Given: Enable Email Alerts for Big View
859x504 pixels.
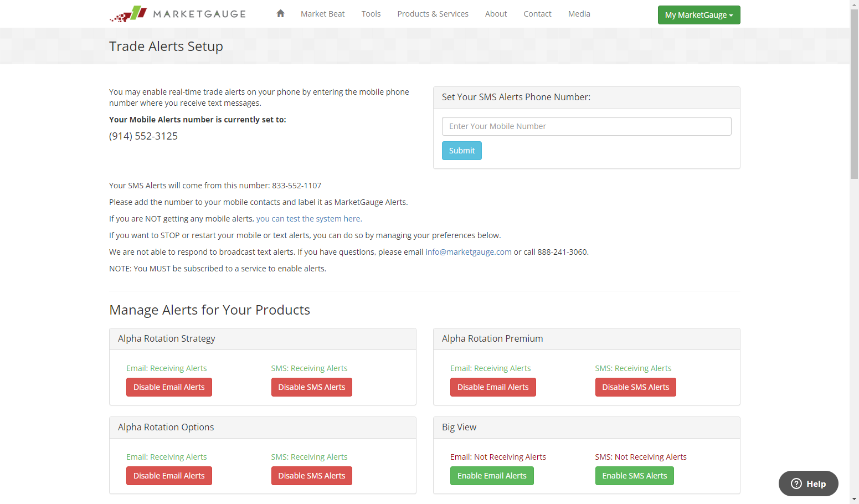Looking at the screenshot, I should 492,476.
